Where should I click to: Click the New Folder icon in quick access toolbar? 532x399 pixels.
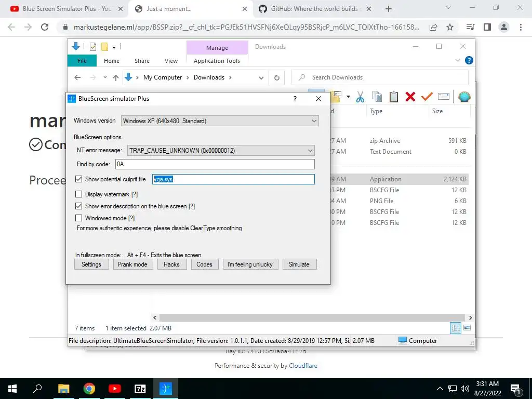(104, 47)
